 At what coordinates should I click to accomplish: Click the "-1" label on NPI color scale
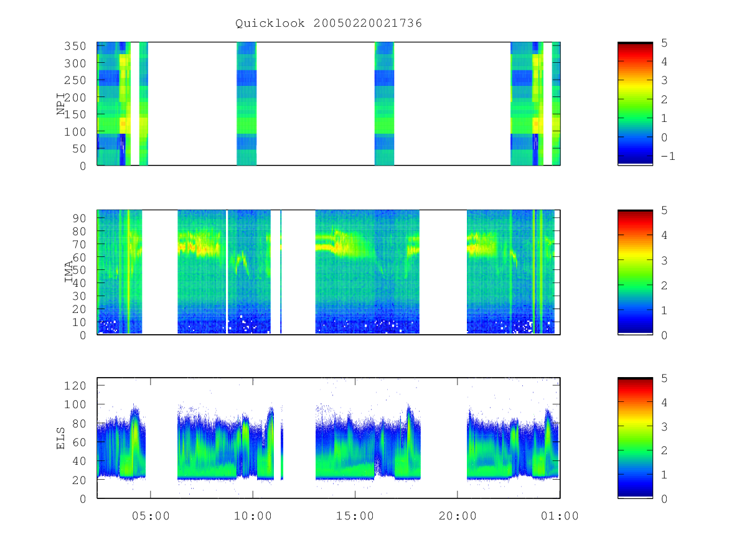(667, 156)
